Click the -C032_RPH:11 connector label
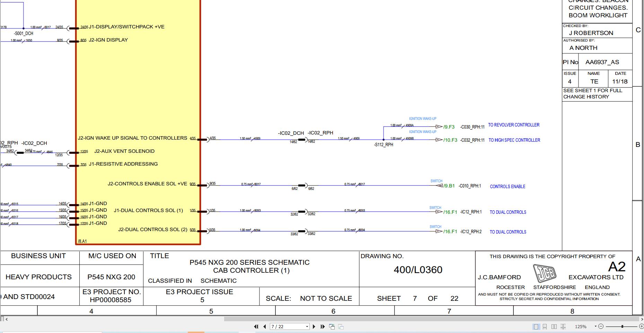 point(472,140)
